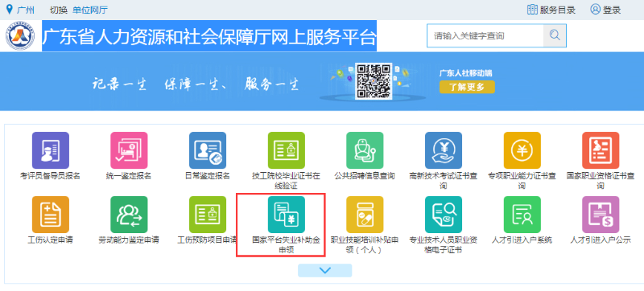Click the 登录 text link

612,10
